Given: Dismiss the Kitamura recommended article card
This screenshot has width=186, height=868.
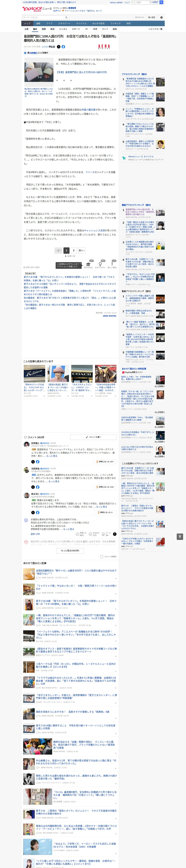Looking at the screenshot, I should coord(44,396).
